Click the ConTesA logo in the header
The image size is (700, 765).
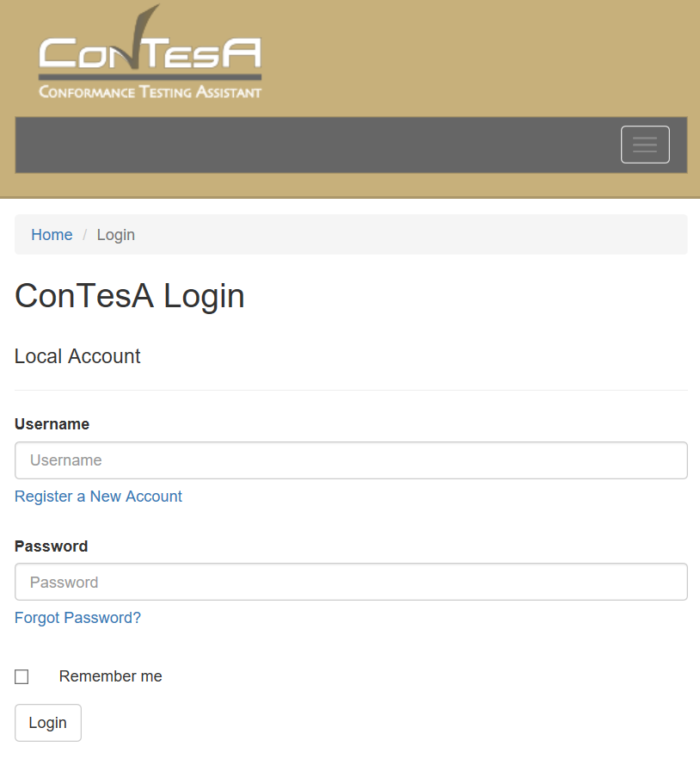coord(150,53)
